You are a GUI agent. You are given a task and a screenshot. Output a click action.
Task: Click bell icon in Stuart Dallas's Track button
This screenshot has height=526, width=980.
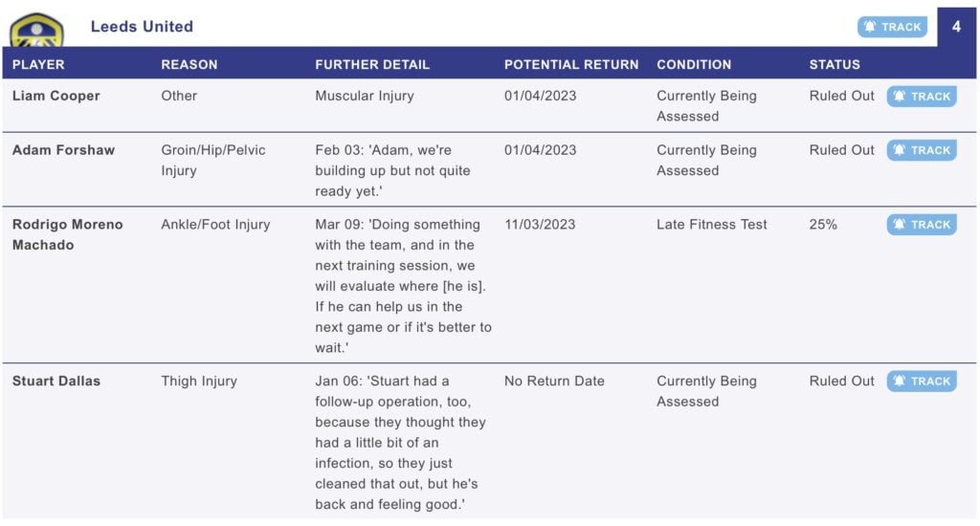click(899, 381)
